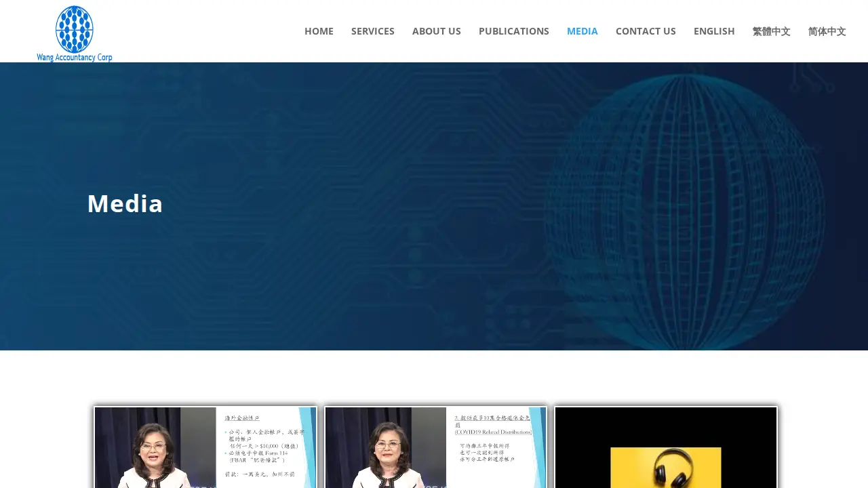
Task: Open the COVID19 Related Distributions video thumbnail
Action: pyautogui.click(x=435, y=447)
